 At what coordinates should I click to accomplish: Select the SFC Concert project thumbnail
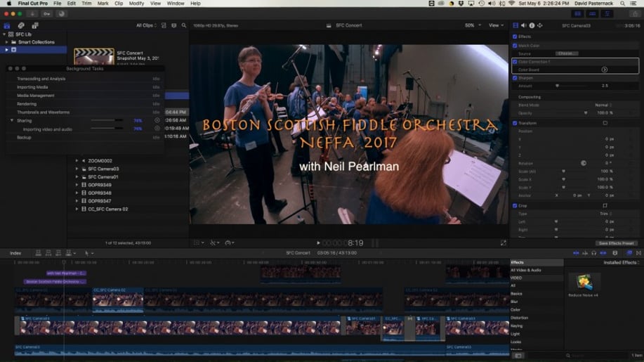94,57
